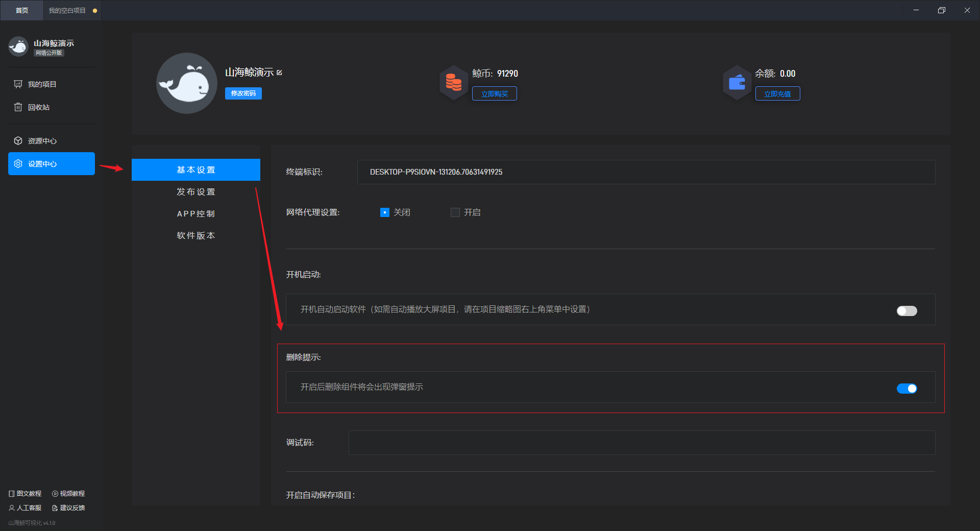This screenshot has width=980, height=531.
Task: Enable 开机自动启动软件 toggle switch
Action: pos(906,311)
